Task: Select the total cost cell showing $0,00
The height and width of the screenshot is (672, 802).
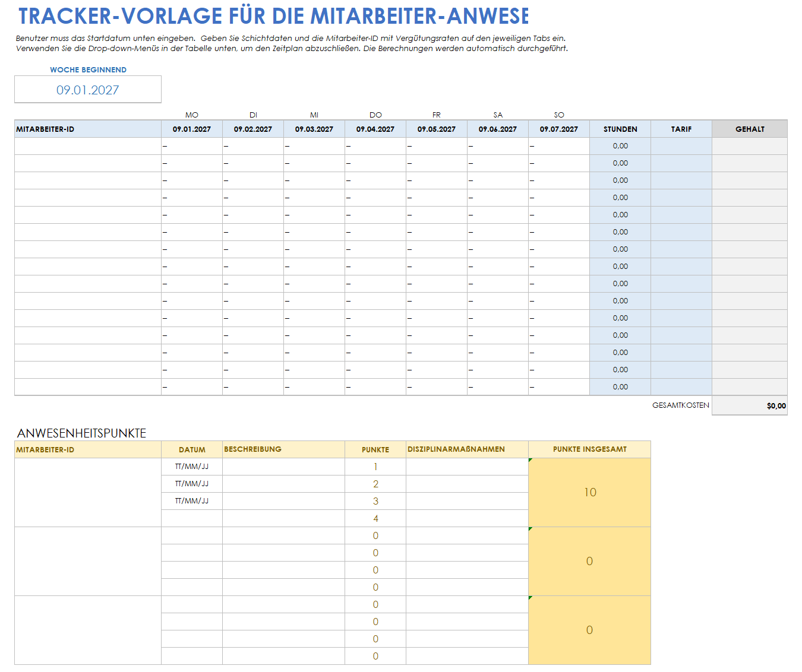Action: click(x=750, y=405)
